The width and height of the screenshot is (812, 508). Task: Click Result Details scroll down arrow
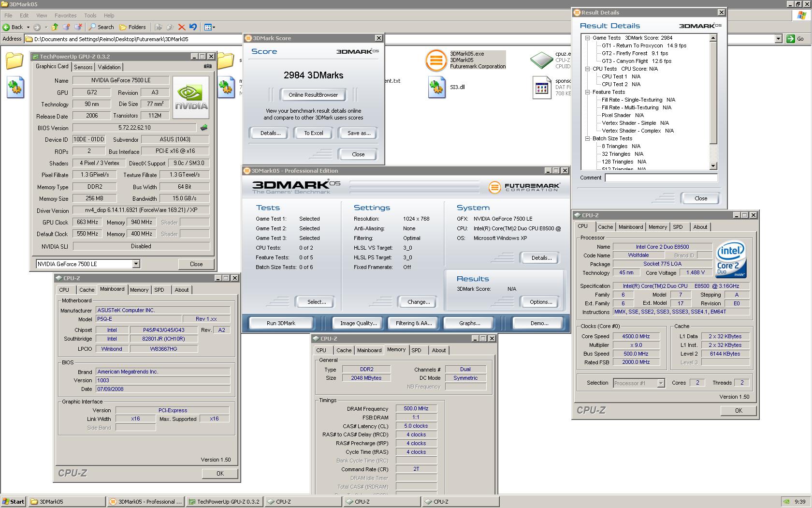click(713, 165)
